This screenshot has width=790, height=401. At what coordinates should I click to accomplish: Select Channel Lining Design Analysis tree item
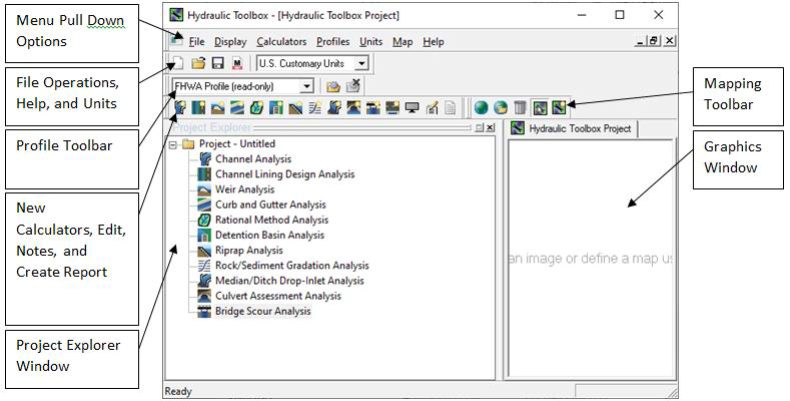(285, 174)
